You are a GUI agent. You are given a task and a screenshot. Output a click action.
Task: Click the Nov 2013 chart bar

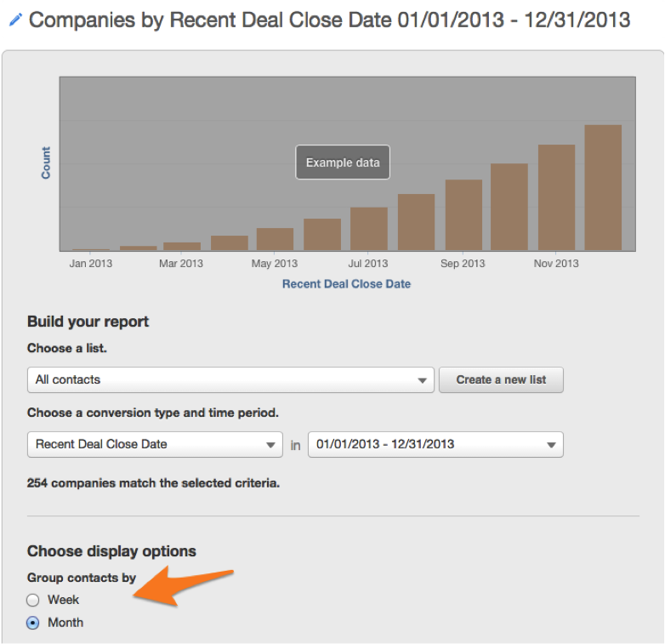(556, 197)
